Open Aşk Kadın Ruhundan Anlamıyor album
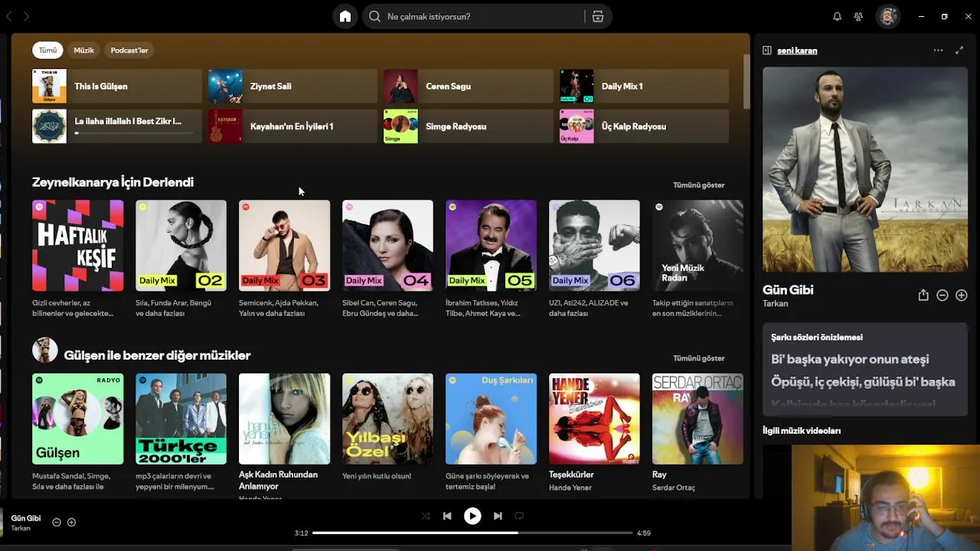This screenshot has height=551, width=980. (284, 419)
